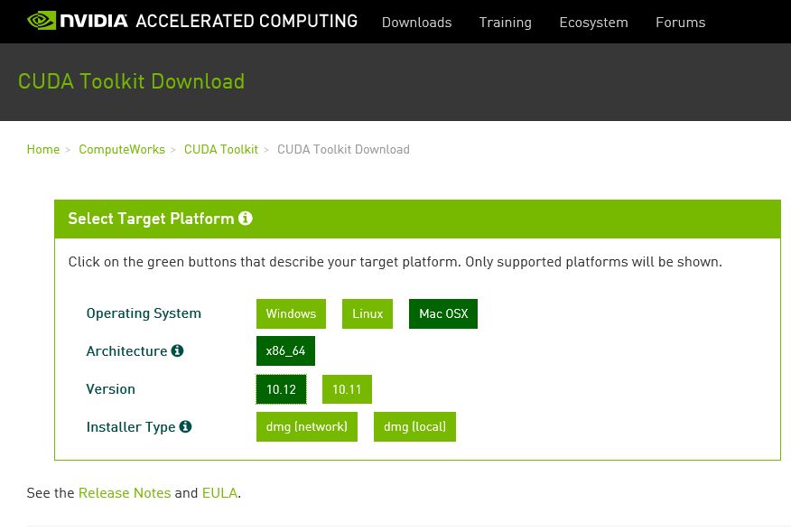Viewport: 791px width, 532px height.
Task: Click the Installer Type label
Action: click(131, 427)
